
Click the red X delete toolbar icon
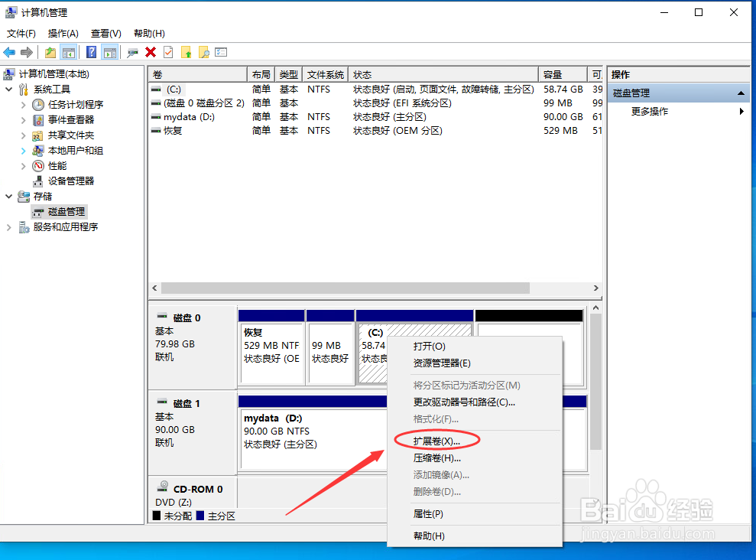151,52
